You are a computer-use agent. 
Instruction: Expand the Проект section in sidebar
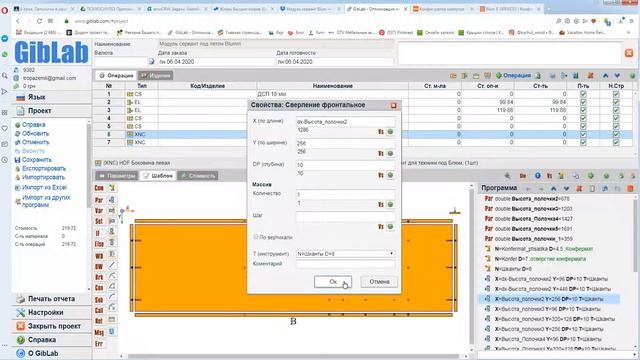point(51,111)
